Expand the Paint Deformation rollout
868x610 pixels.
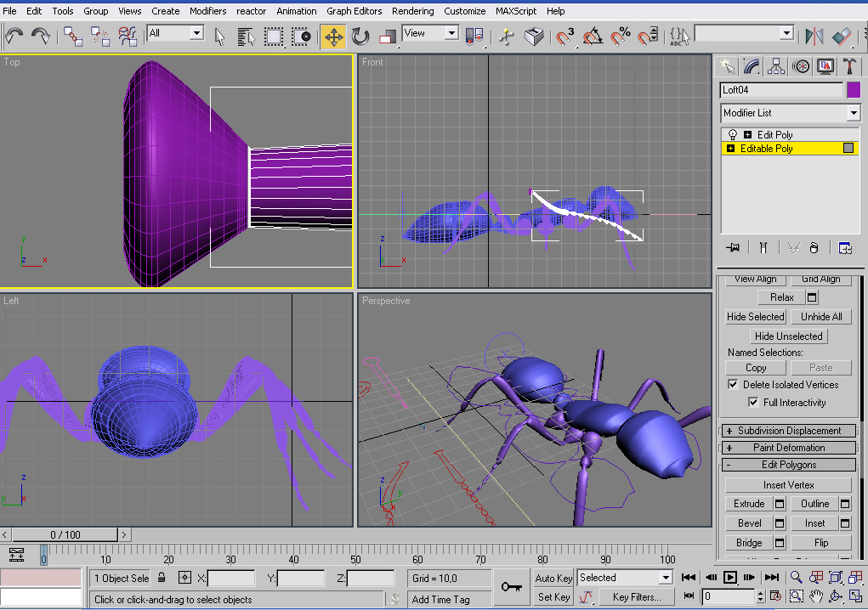789,448
